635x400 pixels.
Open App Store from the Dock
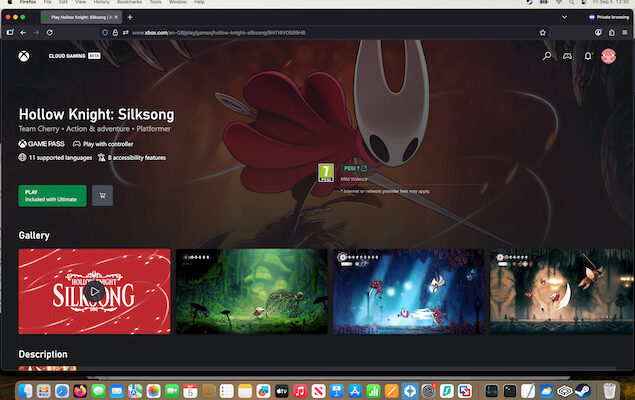click(x=355, y=391)
